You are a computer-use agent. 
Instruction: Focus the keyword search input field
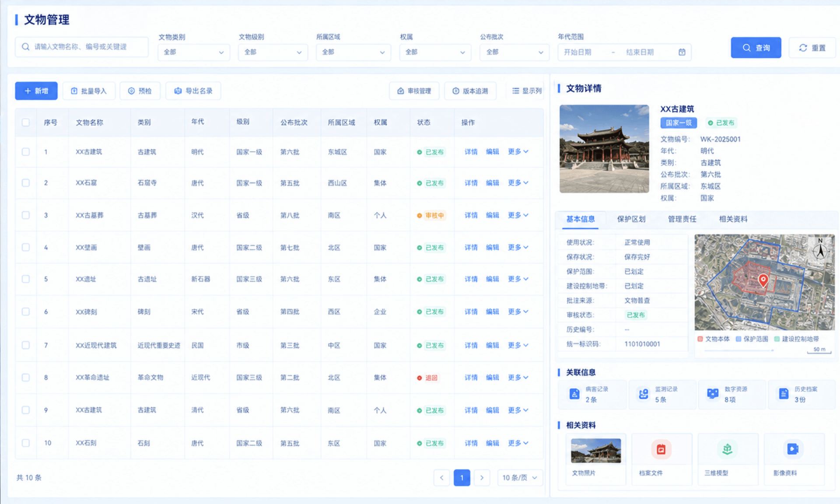coord(82,47)
